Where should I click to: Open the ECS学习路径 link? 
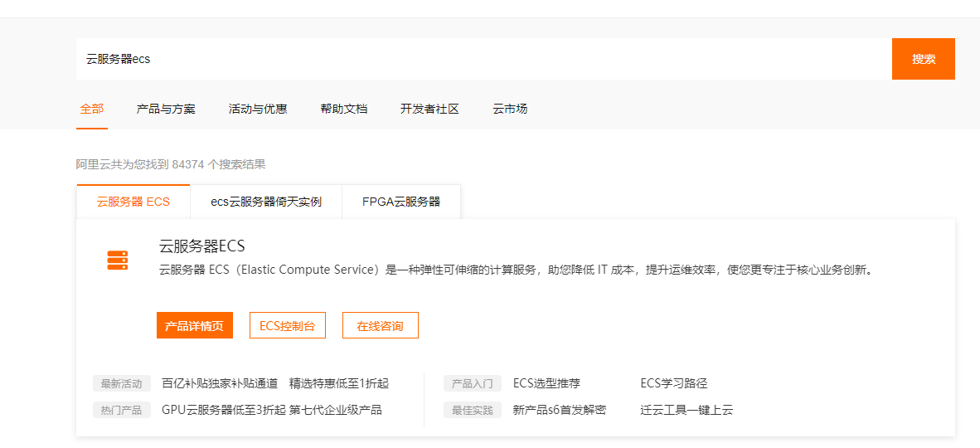(x=674, y=383)
